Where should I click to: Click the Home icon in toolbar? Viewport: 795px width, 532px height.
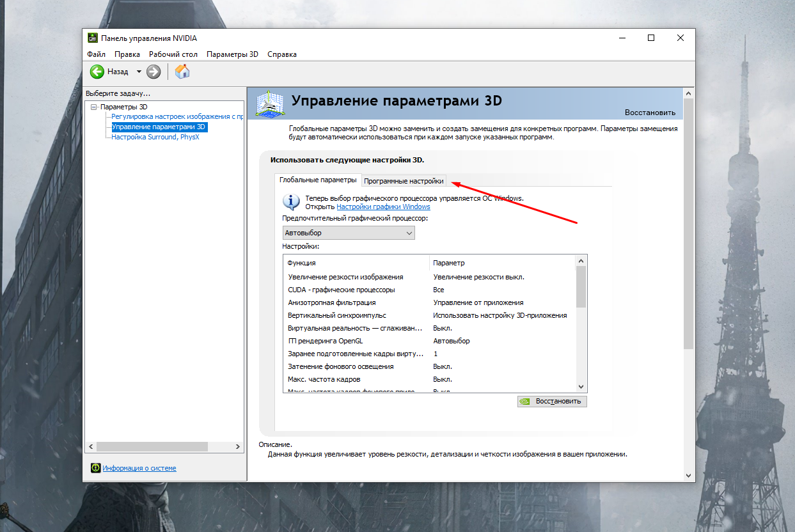182,72
